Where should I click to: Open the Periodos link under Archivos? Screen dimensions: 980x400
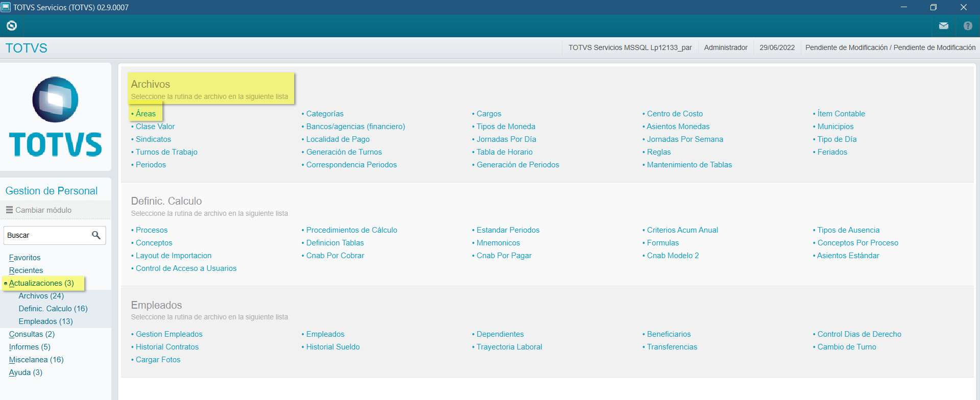click(x=151, y=165)
